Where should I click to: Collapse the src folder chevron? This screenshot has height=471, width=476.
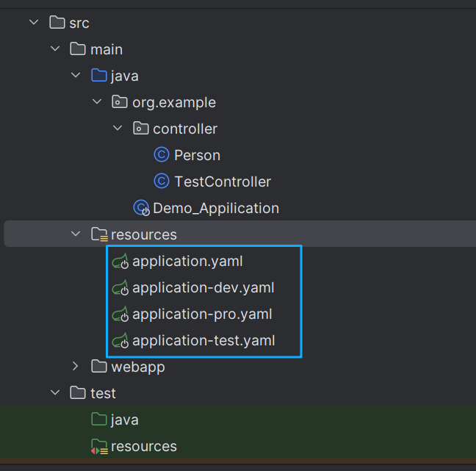[34, 22]
